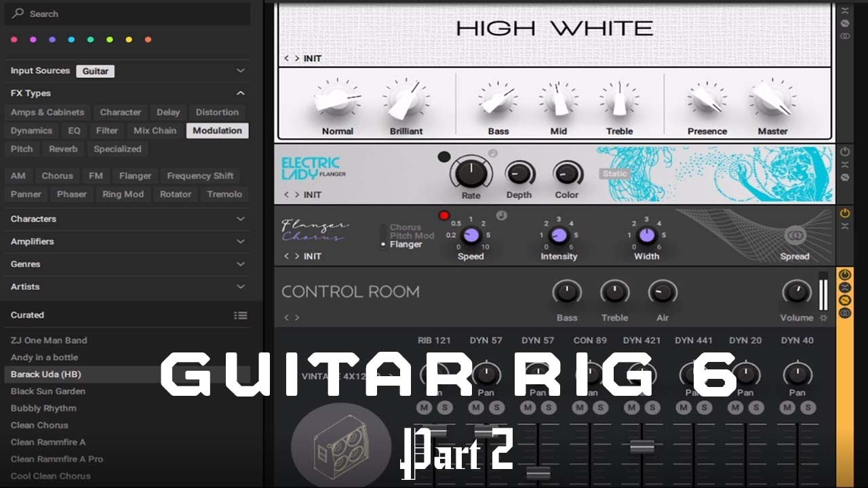Select the Modulation FX type
This screenshot has height=488, width=868.
point(217,131)
